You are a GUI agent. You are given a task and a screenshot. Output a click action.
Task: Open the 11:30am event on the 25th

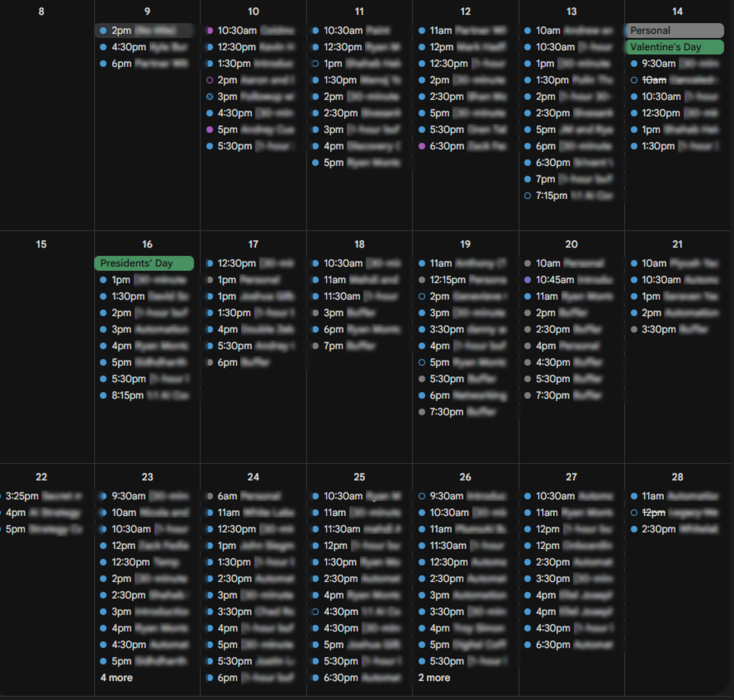(356, 529)
